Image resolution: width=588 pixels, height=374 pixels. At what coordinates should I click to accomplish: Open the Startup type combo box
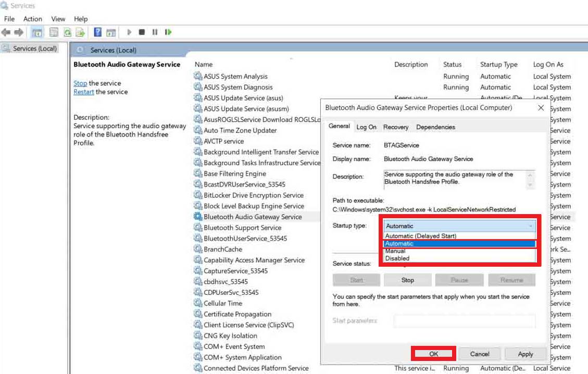[x=459, y=226]
